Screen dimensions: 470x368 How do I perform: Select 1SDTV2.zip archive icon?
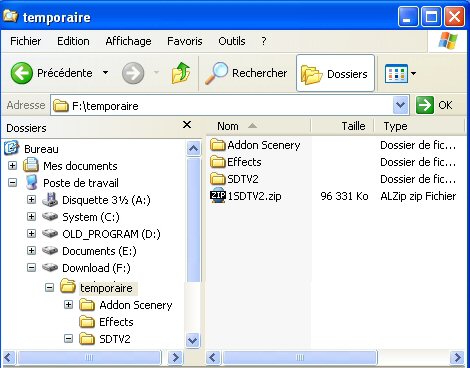pos(218,196)
